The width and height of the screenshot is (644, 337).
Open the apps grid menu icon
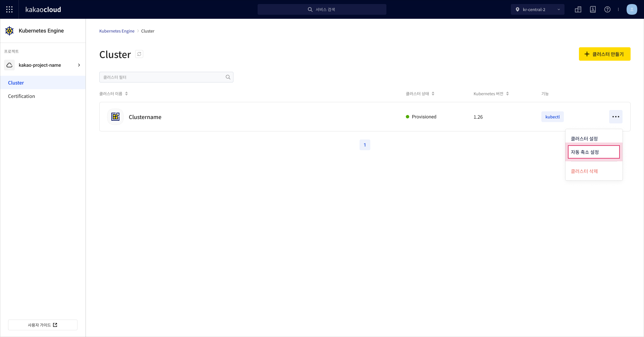9,9
